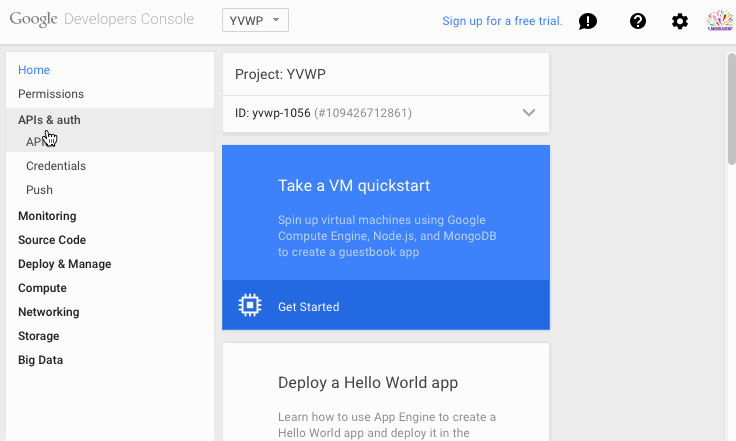Screen dimensions: 736x441
Task: Expand the Compute section
Action: pos(42,288)
